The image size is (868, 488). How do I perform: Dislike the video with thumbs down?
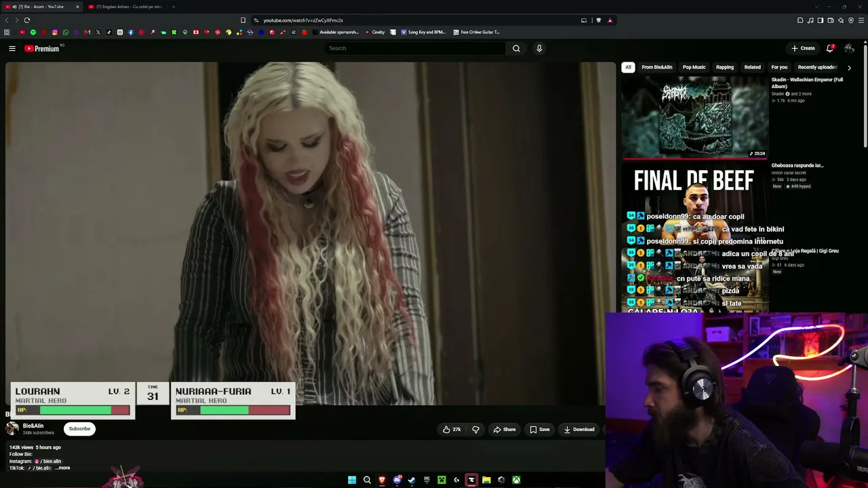click(475, 429)
